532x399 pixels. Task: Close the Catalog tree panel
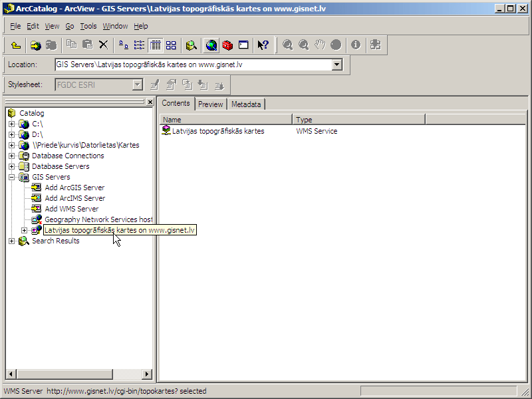pyautogui.click(x=150, y=102)
